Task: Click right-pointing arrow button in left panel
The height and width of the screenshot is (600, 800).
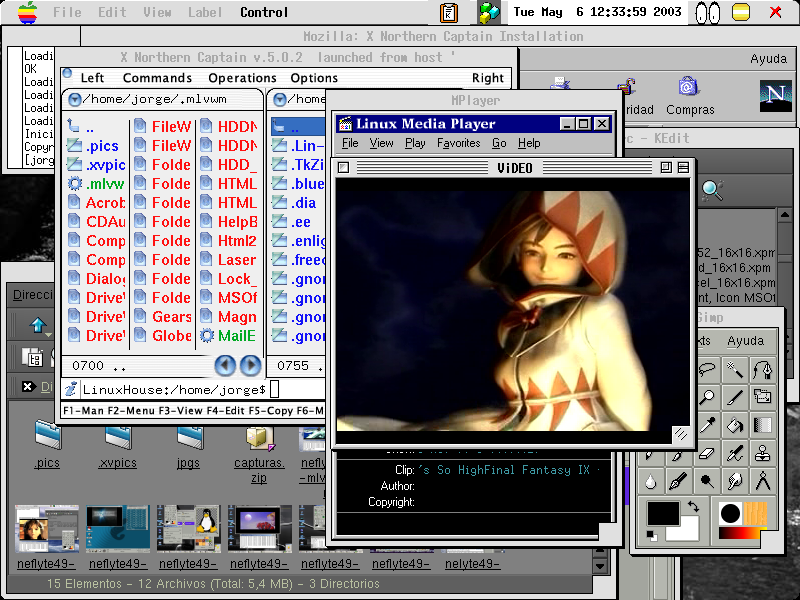Action: point(251,365)
